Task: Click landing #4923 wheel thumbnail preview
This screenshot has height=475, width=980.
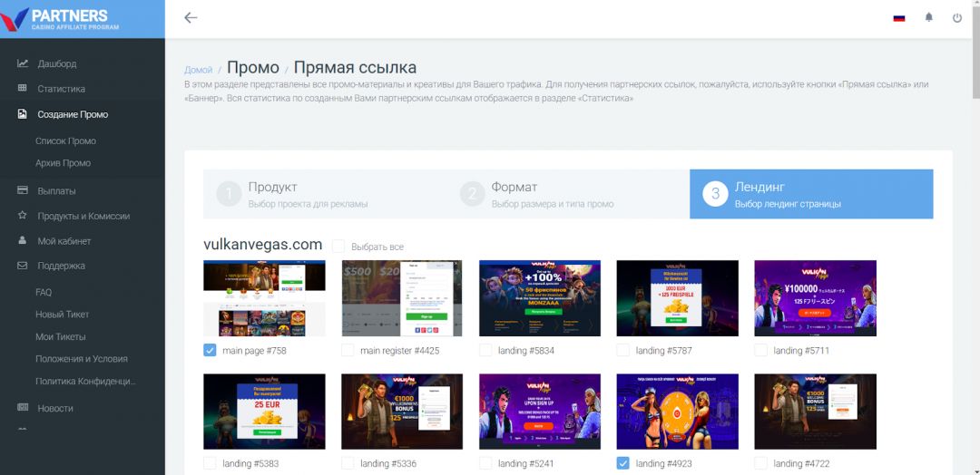Action: tap(678, 412)
